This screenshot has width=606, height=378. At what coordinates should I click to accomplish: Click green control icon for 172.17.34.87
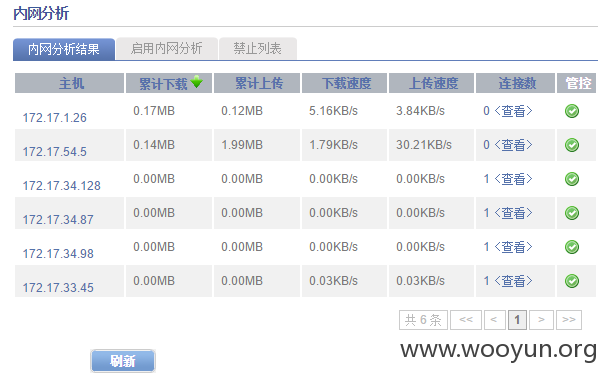pyautogui.click(x=572, y=213)
